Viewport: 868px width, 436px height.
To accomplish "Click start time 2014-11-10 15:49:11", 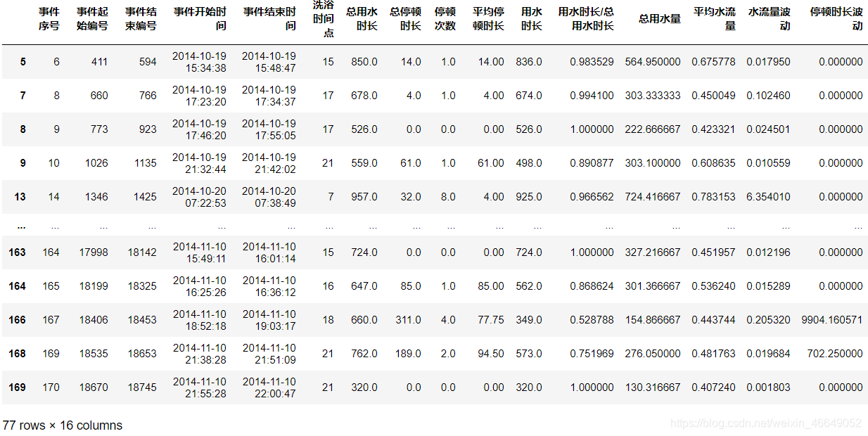I will (x=199, y=252).
